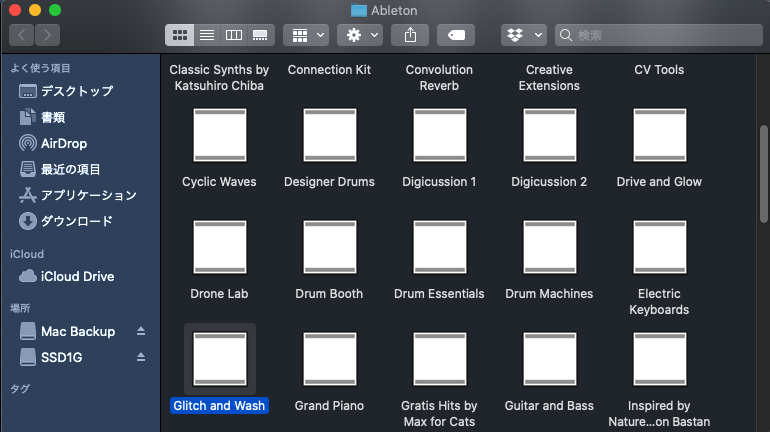Open Downloads (ダウンロード) in sidebar
This screenshot has height=432, width=770.
[x=81, y=221]
